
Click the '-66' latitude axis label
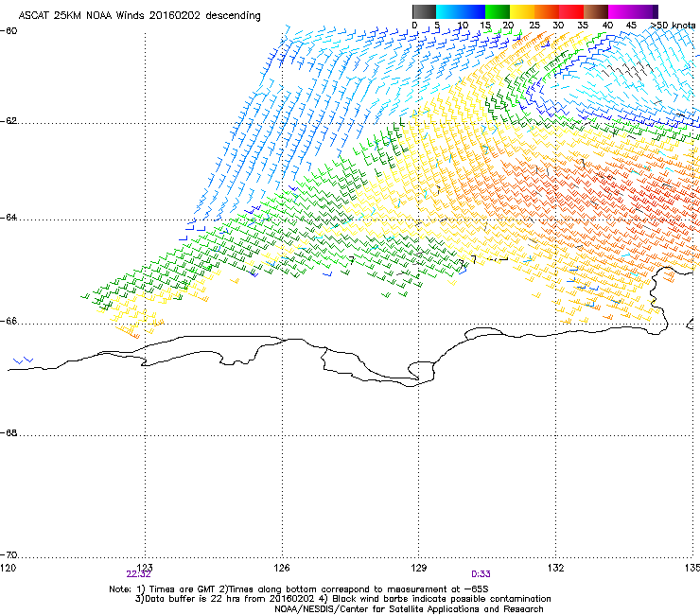9,321
